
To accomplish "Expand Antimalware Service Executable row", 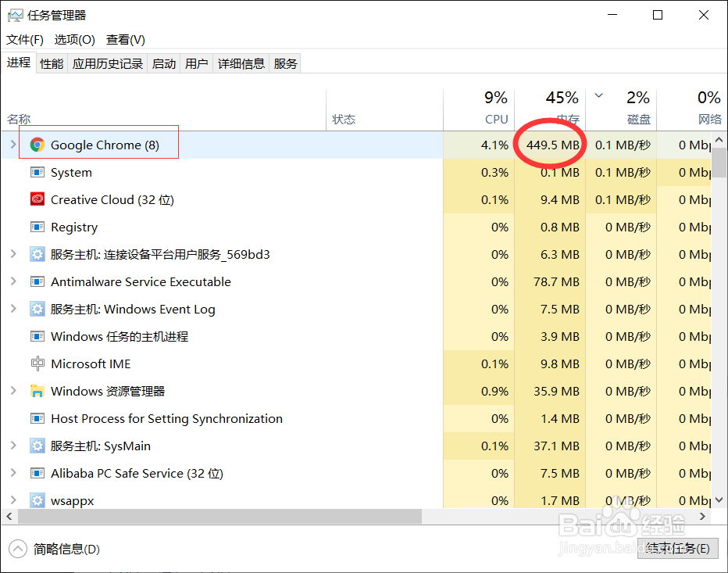I will pos(13,281).
